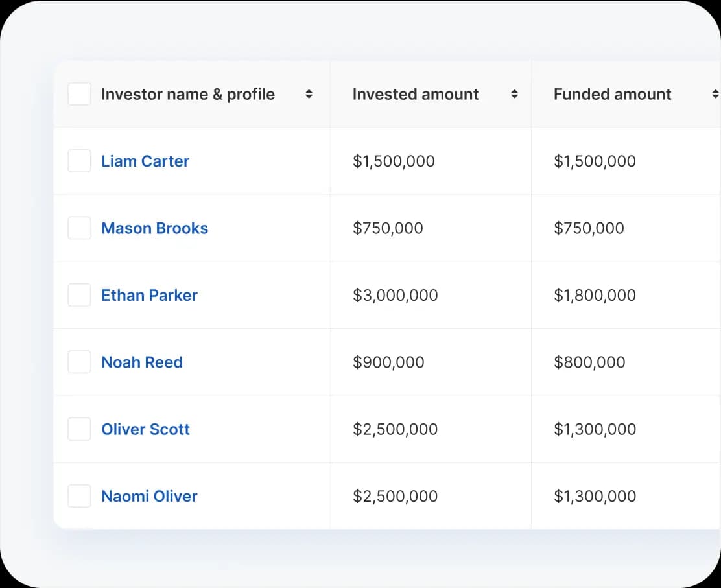Go to Naomi Oliver's profile
Viewport: 721px width, 588px height.
(x=149, y=497)
